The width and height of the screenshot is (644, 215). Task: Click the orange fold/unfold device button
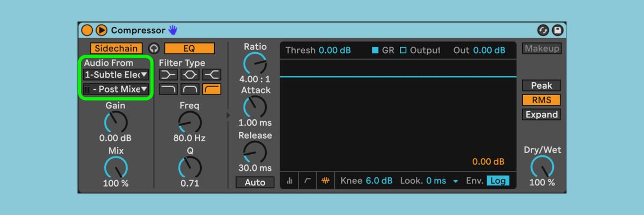coord(101,31)
